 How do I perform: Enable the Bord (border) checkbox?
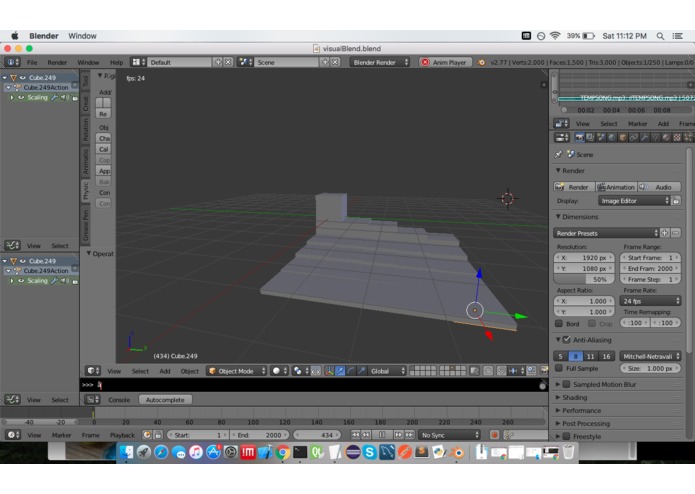559,323
